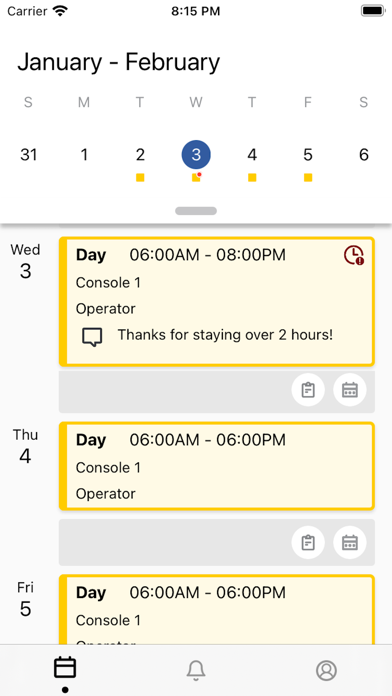Select date 6 in the week strip
The height and width of the screenshot is (696, 392).
364,155
